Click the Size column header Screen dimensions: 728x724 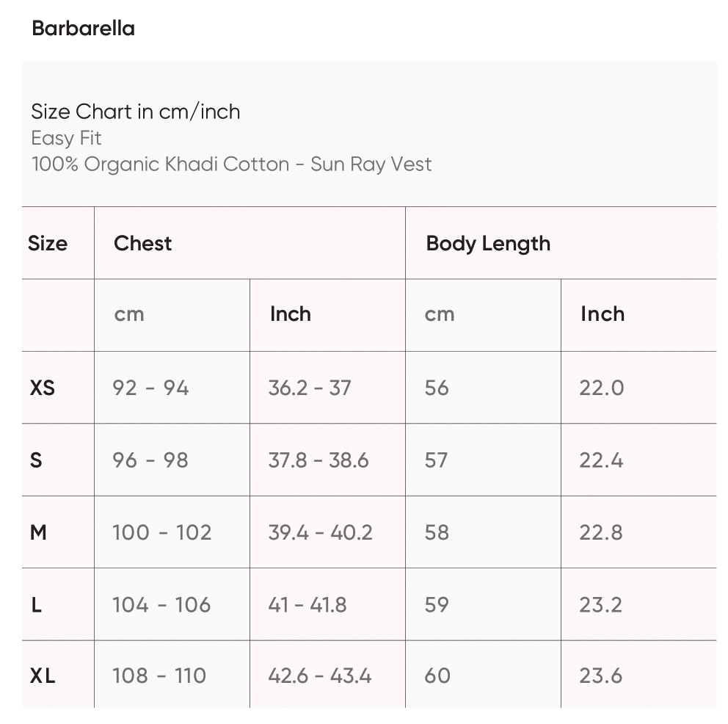click(48, 243)
